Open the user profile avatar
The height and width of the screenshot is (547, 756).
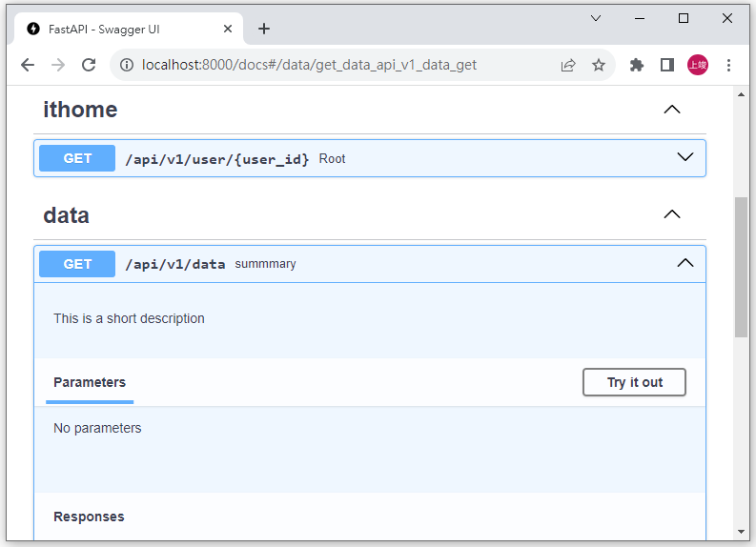697,65
